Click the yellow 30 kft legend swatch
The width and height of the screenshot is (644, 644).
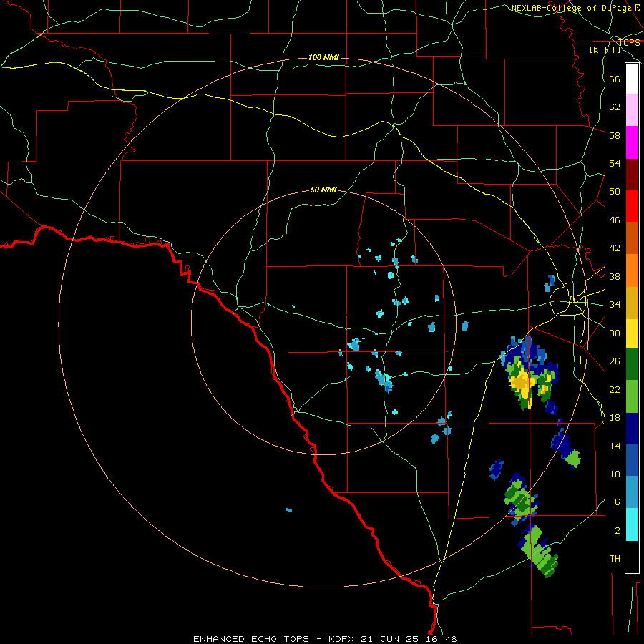point(632,333)
